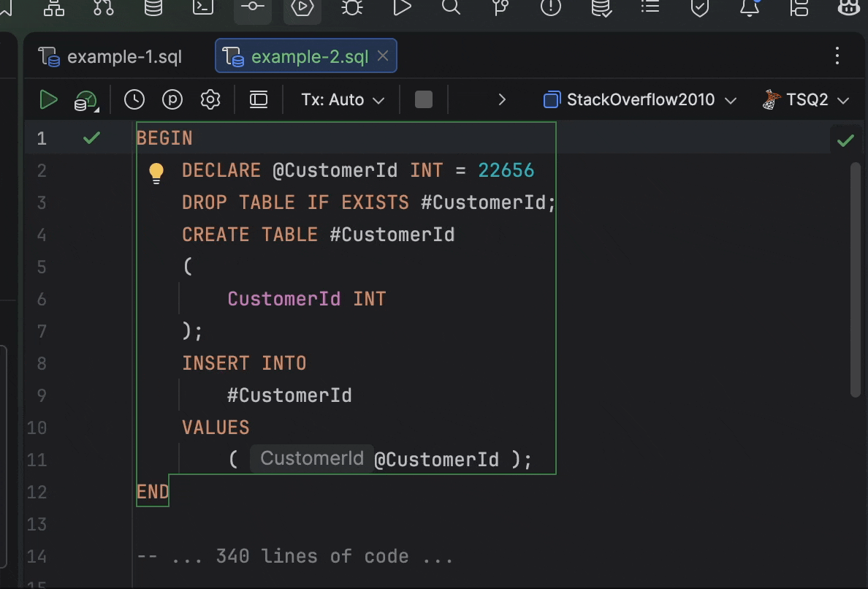Image resolution: width=868 pixels, height=589 pixels.
Task: Click the END keyword on line 12
Action: click(153, 492)
